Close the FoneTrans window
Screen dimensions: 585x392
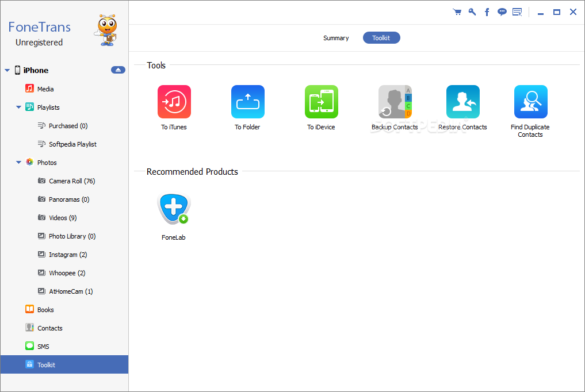(x=573, y=12)
